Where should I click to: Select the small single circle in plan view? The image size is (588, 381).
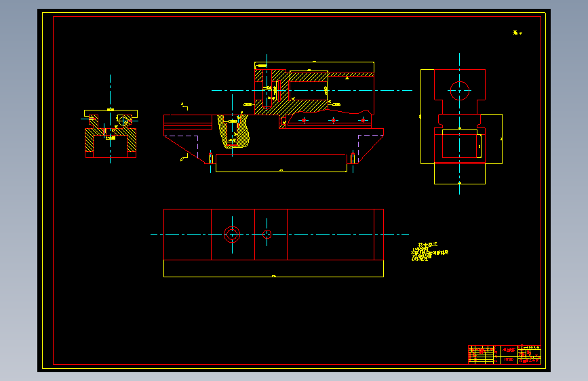(x=267, y=235)
